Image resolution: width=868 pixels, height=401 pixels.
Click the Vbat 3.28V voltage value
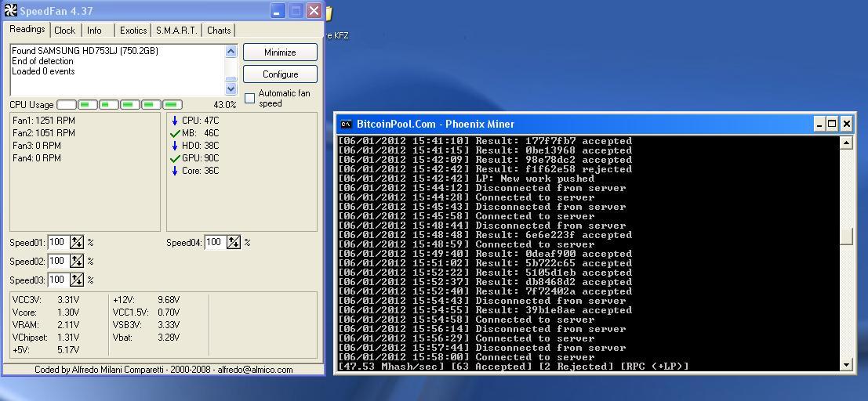169,338
